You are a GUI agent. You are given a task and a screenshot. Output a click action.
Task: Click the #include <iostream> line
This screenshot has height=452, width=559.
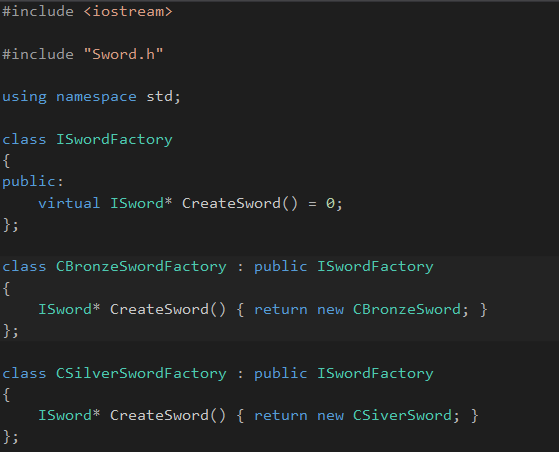(x=87, y=12)
